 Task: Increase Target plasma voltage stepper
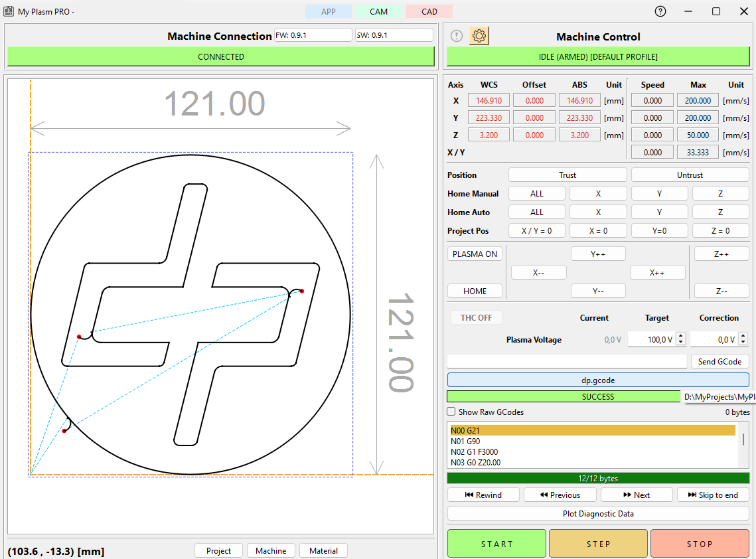pyautogui.click(x=680, y=336)
